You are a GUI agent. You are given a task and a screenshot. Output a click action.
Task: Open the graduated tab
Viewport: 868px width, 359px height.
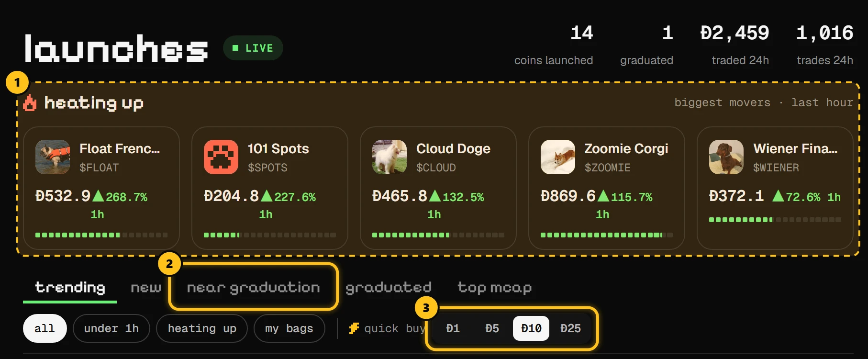click(388, 287)
